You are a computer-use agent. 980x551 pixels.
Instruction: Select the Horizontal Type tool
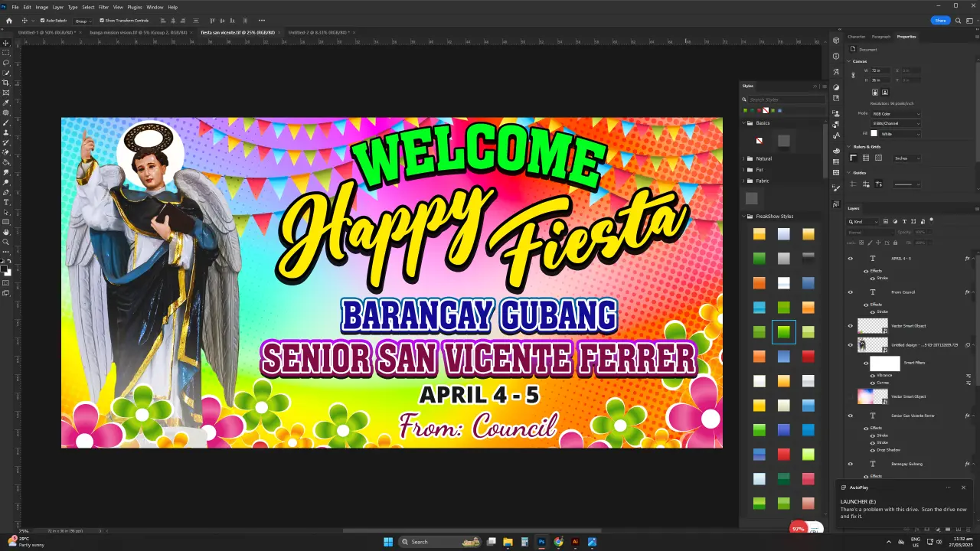6,202
